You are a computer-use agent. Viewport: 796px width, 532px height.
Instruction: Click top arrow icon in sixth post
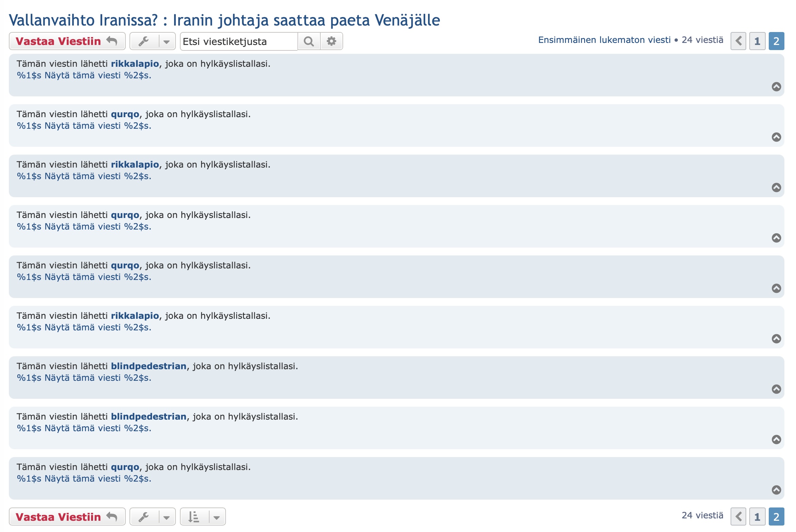click(x=777, y=339)
